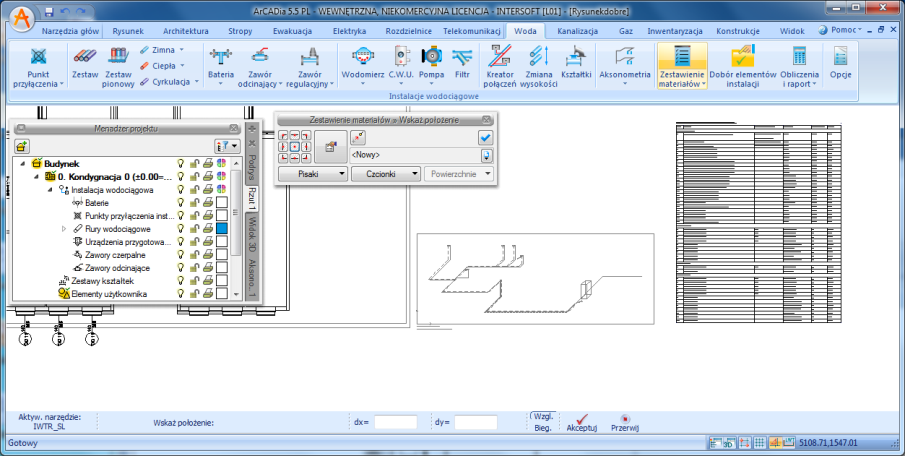Run Dobór elementów instalacji

(743, 67)
